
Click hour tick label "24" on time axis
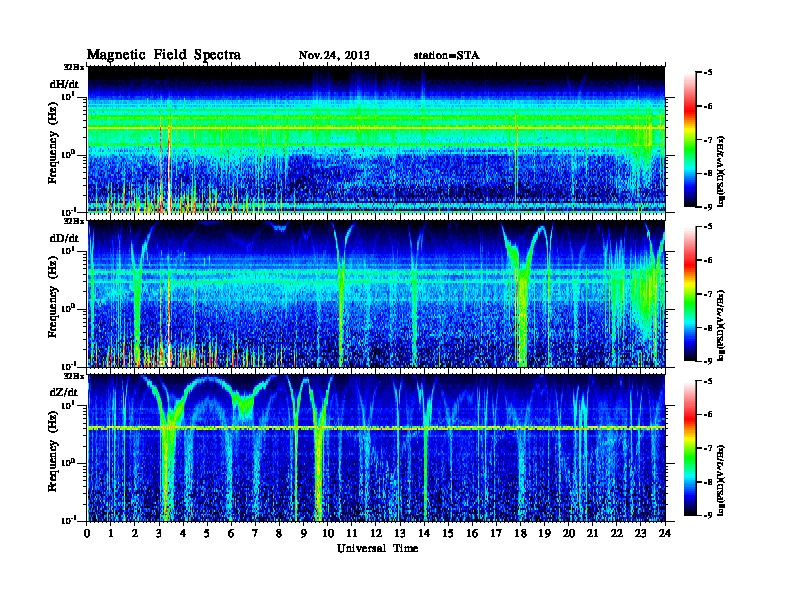pyautogui.click(x=665, y=533)
